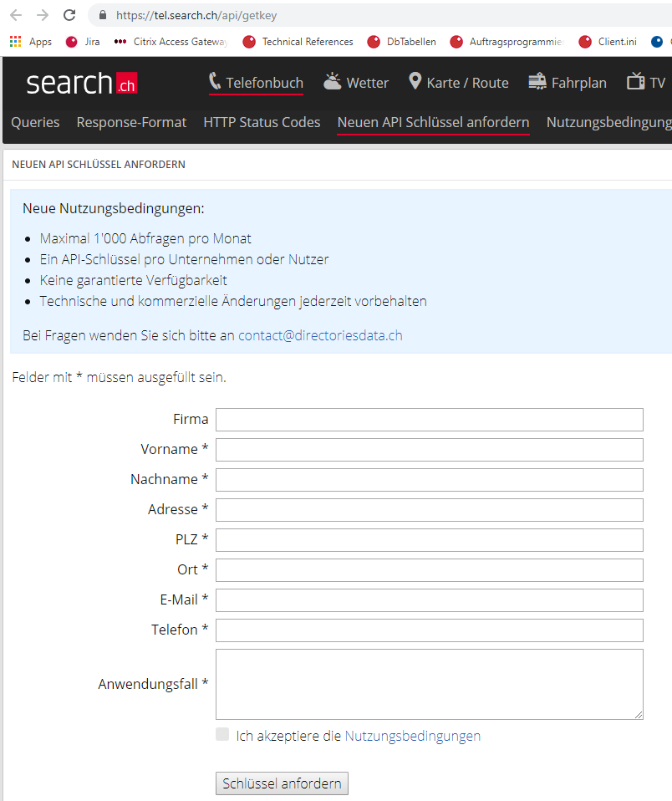
Task: Click the Telefonbuch phone icon
Action: coord(215,82)
